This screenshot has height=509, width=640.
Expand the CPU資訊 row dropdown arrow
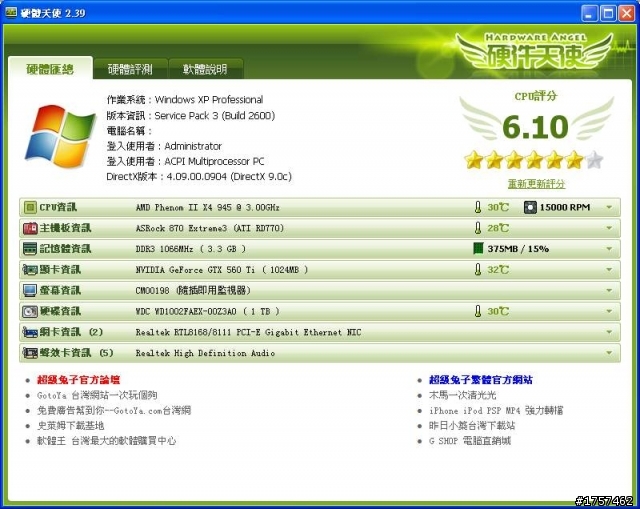click(x=609, y=207)
